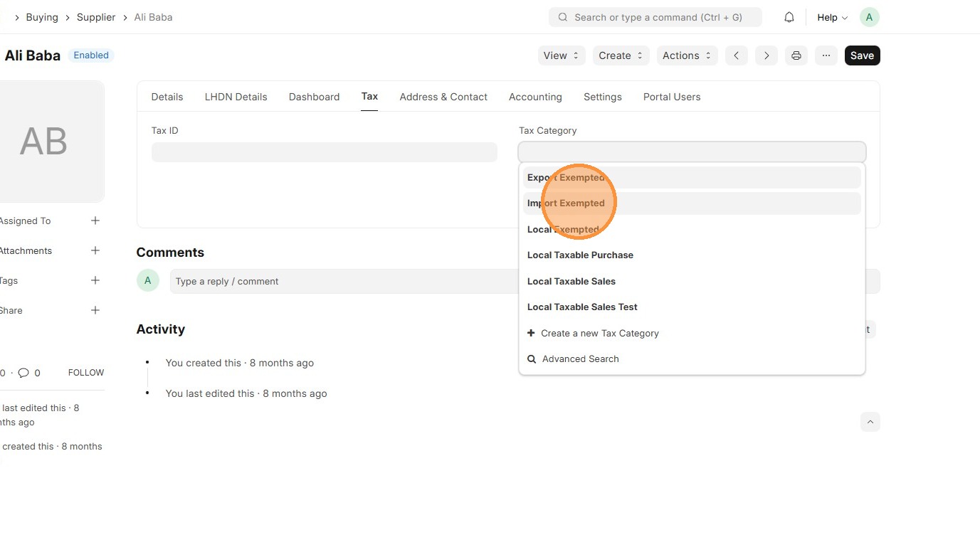Share this supplier document

[95, 310]
